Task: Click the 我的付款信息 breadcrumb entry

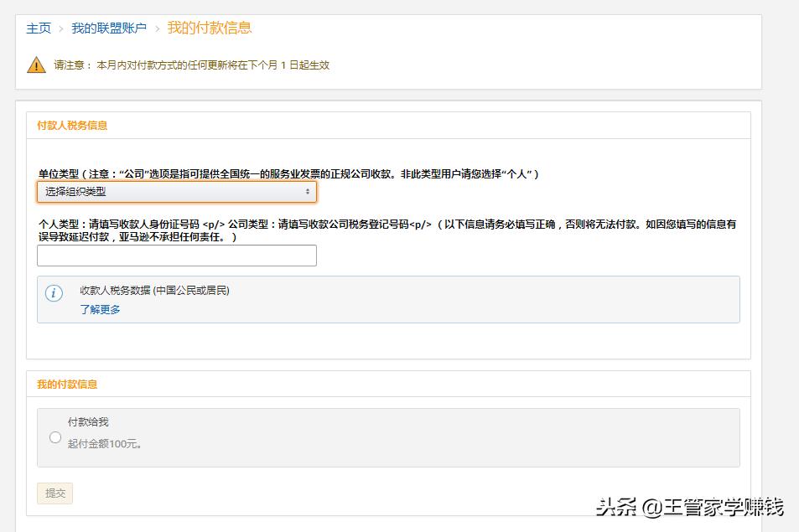Action: click(x=205, y=27)
